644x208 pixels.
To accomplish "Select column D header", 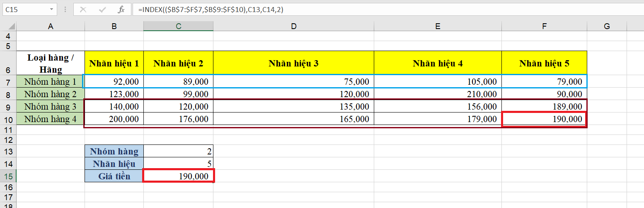I will point(293,26).
